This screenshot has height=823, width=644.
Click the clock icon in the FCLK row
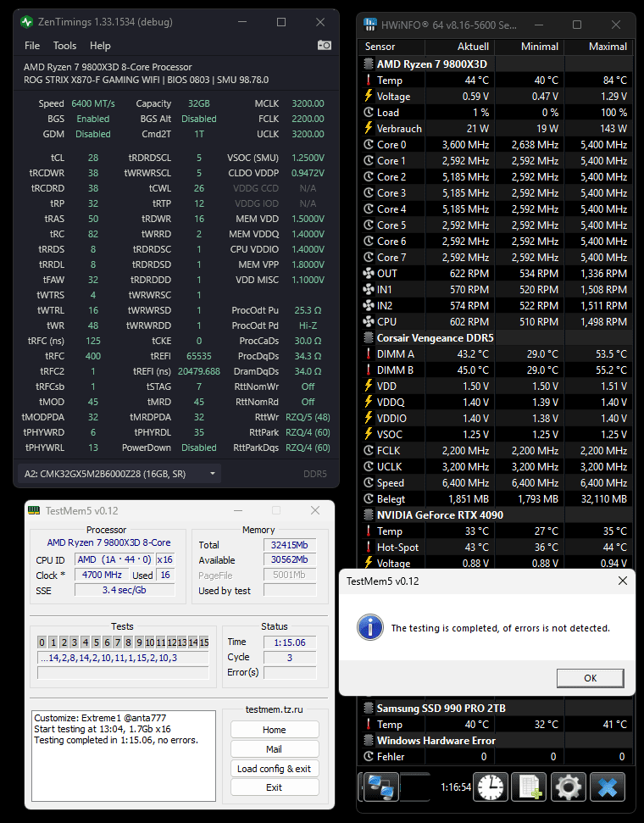(369, 450)
